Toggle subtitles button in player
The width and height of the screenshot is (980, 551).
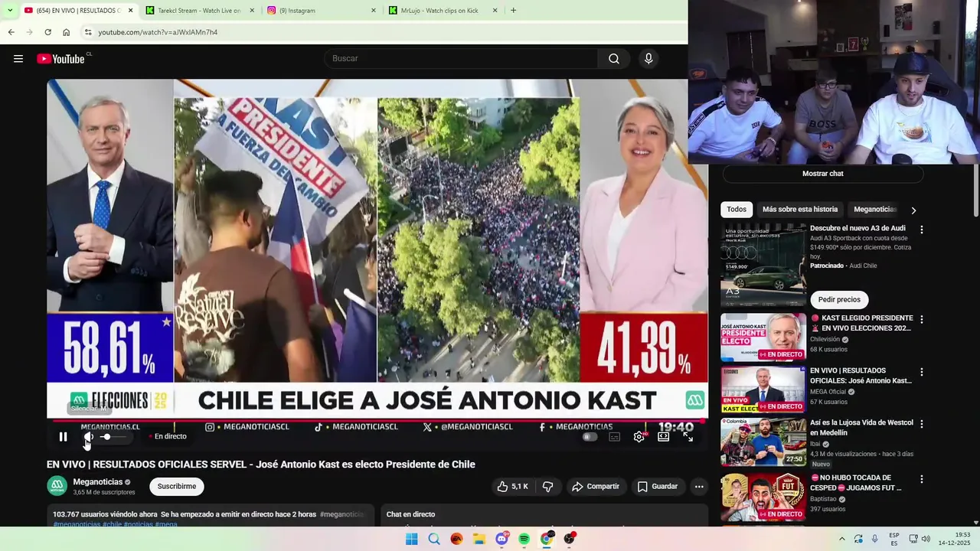coord(614,437)
